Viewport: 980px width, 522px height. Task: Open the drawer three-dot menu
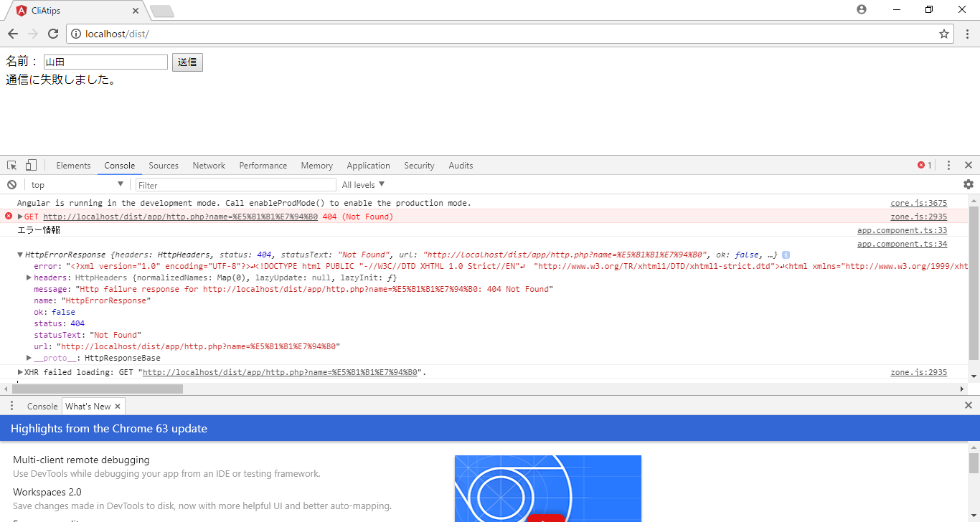click(x=11, y=406)
